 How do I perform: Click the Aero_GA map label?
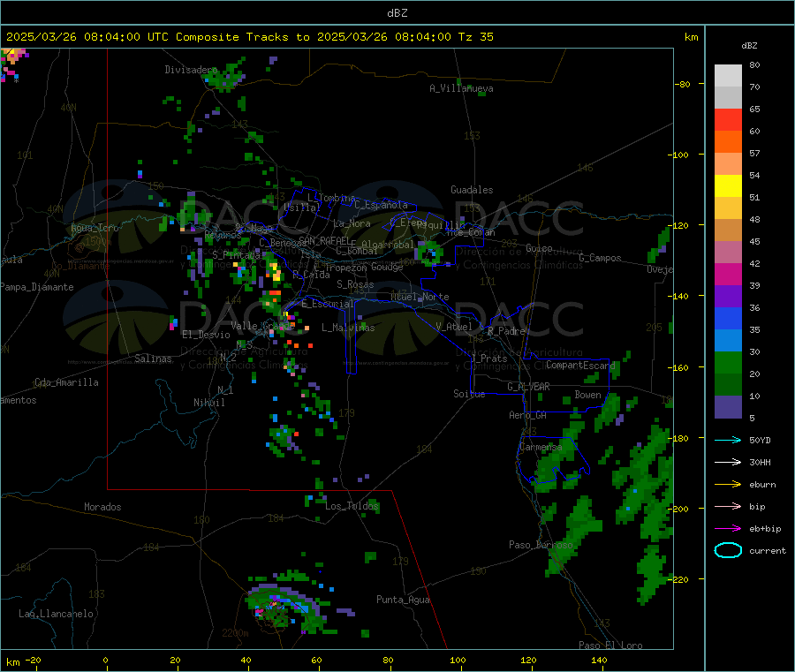pyautogui.click(x=528, y=415)
